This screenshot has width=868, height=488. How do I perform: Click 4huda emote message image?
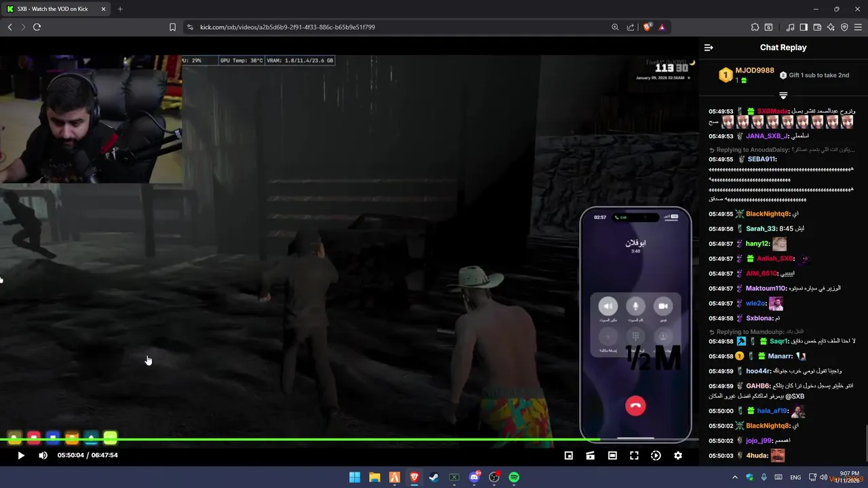coord(777,455)
